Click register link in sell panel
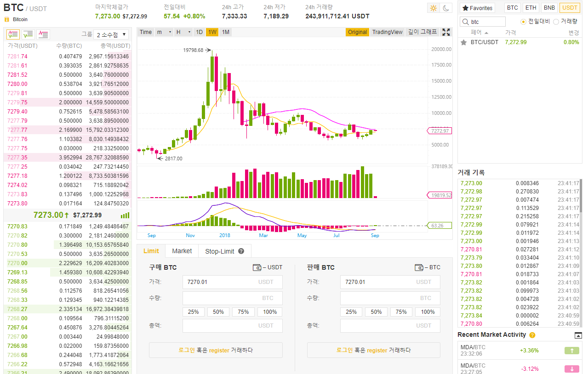The image size is (588, 374). [x=377, y=350]
